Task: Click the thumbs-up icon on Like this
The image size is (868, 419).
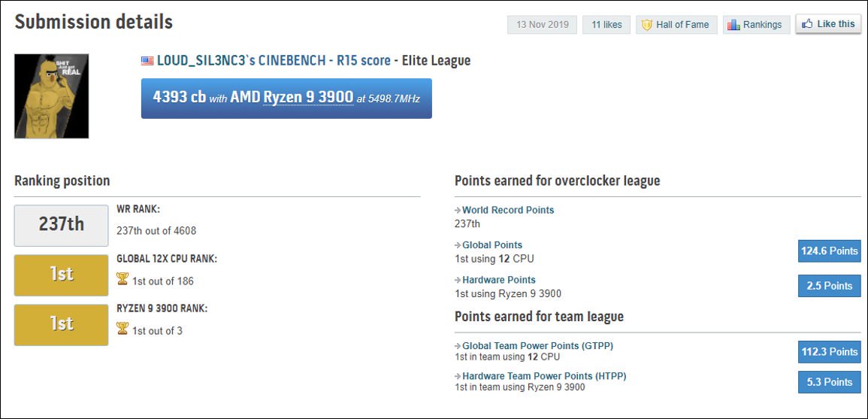Action: click(807, 24)
